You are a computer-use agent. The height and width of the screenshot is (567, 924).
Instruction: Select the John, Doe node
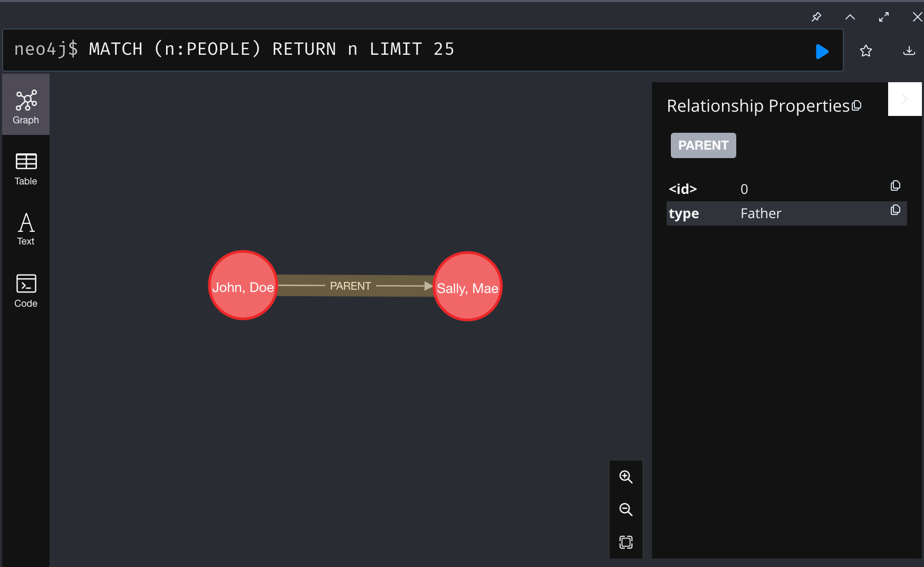pos(243,285)
